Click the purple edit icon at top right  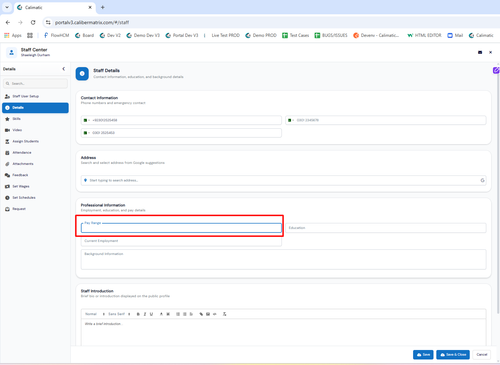496,70
